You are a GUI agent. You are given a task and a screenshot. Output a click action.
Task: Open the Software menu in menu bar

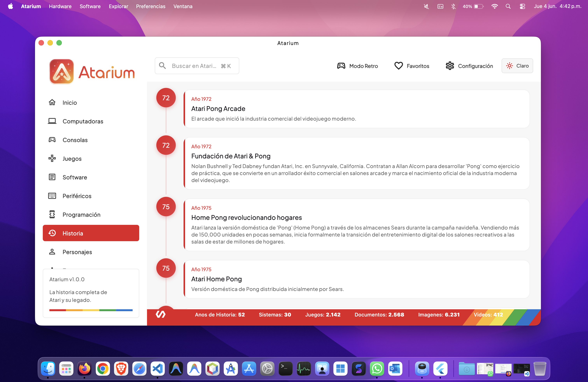point(90,6)
